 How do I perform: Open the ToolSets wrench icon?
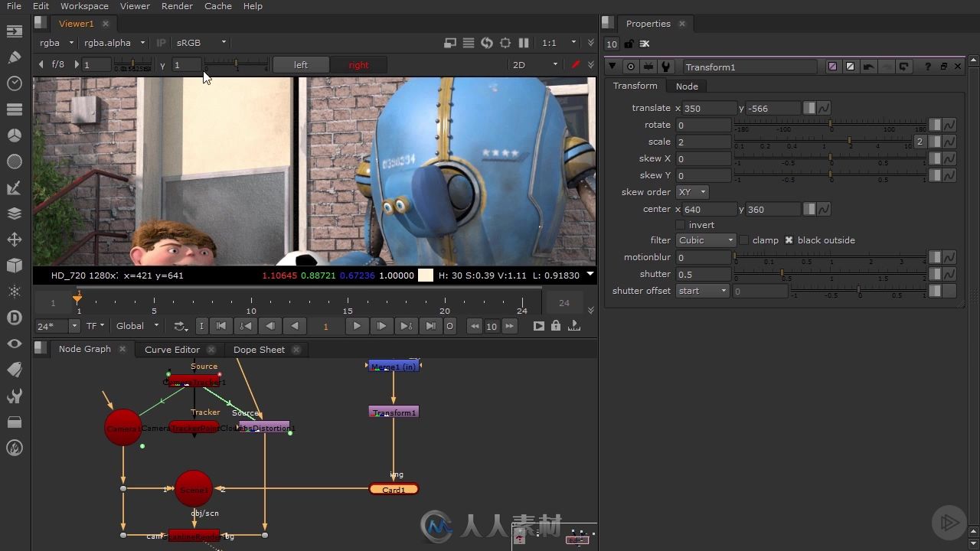(x=15, y=396)
